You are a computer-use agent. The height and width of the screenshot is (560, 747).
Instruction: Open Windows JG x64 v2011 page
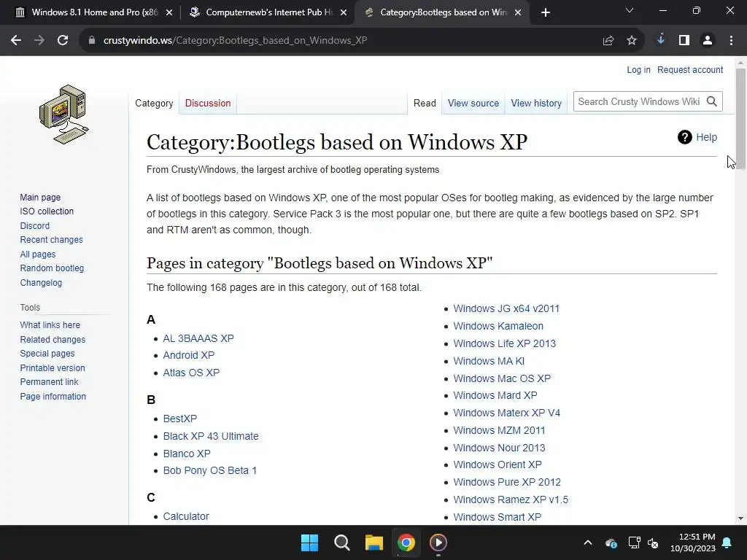click(506, 308)
